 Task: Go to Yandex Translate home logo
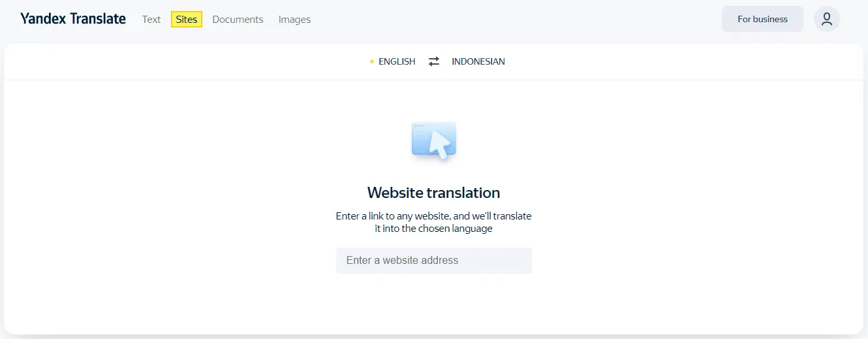point(73,19)
